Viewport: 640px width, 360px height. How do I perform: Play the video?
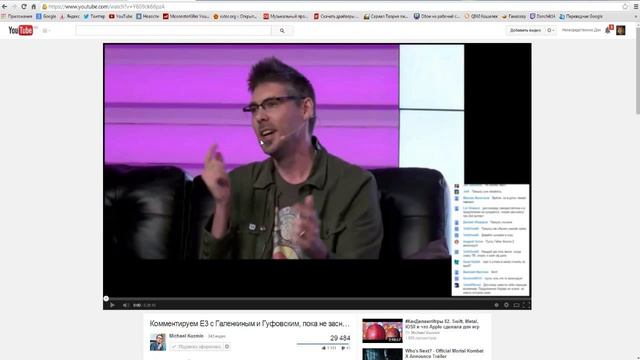(112, 305)
